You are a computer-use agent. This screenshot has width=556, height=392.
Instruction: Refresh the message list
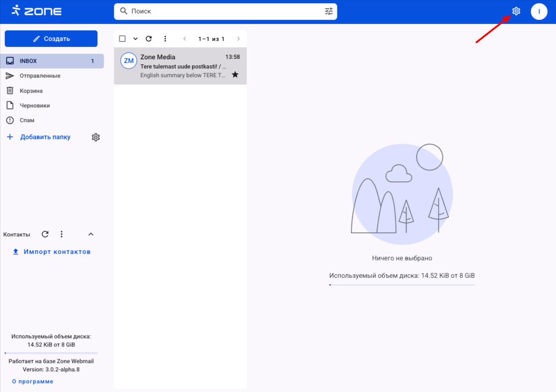tap(149, 39)
